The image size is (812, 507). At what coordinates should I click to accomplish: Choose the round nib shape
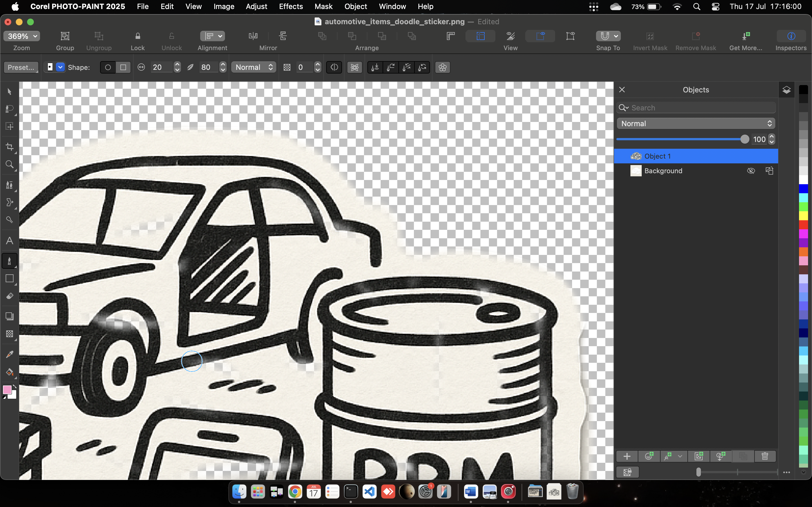(x=108, y=67)
